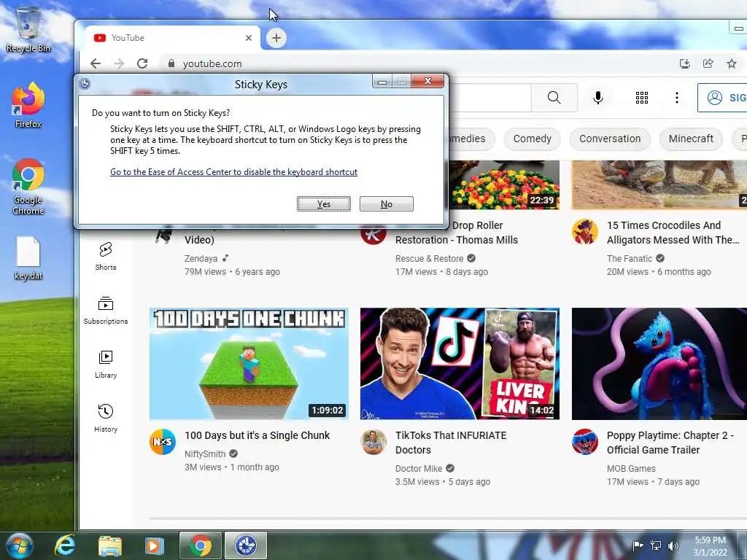Image resolution: width=747 pixels, height=560 pixels.
Task: Select the Conversation filter chip
Action: (x=610, y=139)
